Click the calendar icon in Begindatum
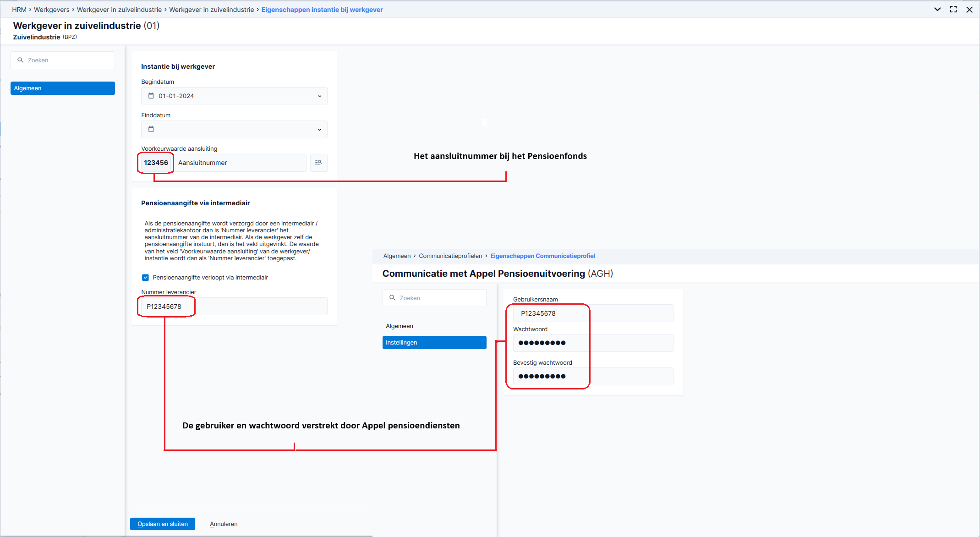Viewport: 980px width, 537px height. (151, 96)
